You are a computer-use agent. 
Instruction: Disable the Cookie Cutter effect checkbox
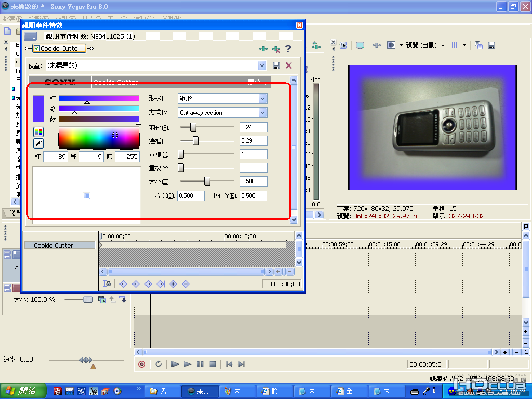click(x=36, y=48)
